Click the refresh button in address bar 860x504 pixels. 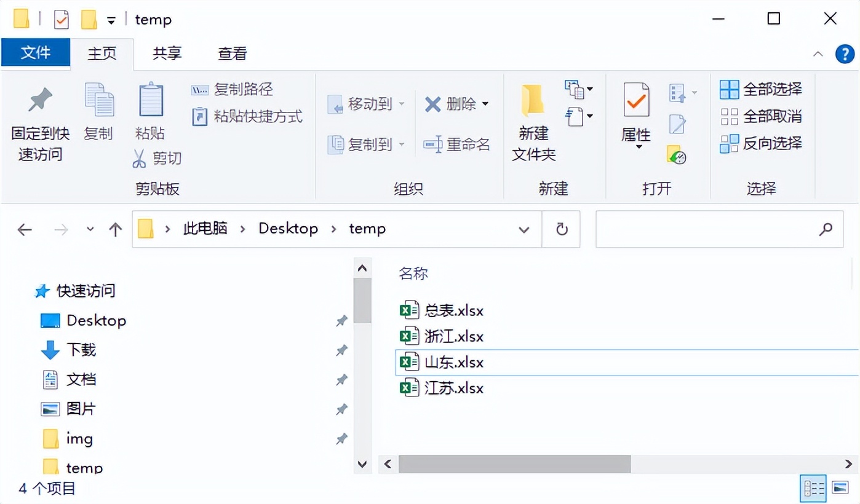coord(560,229)
